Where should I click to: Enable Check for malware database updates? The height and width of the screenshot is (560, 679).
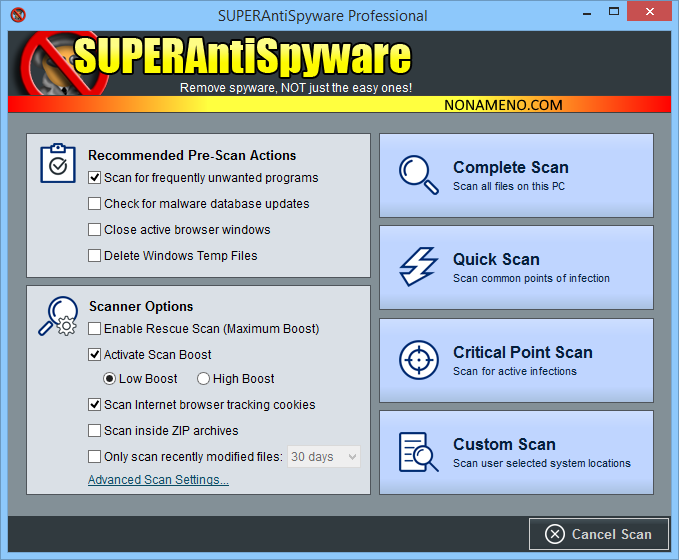[x=95, y=204]
